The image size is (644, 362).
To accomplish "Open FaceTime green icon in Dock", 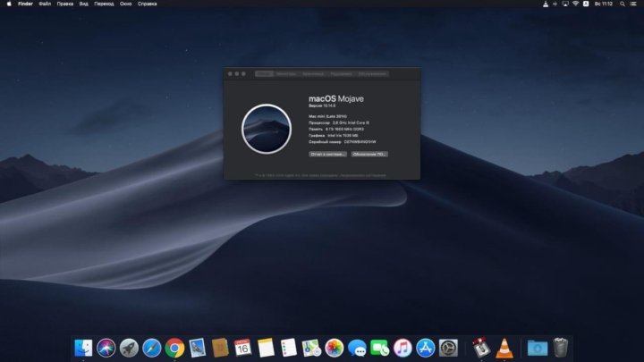I will [x=380, y=348].
